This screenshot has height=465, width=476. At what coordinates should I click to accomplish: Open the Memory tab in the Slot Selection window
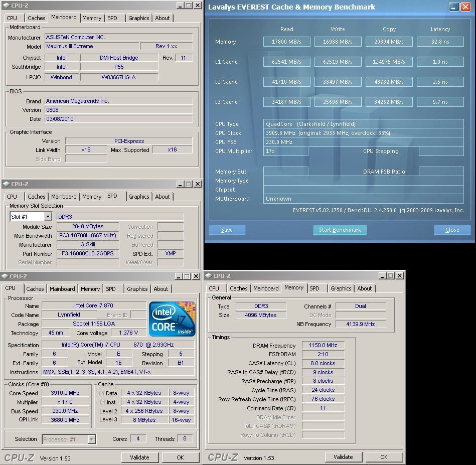point(92,196)
